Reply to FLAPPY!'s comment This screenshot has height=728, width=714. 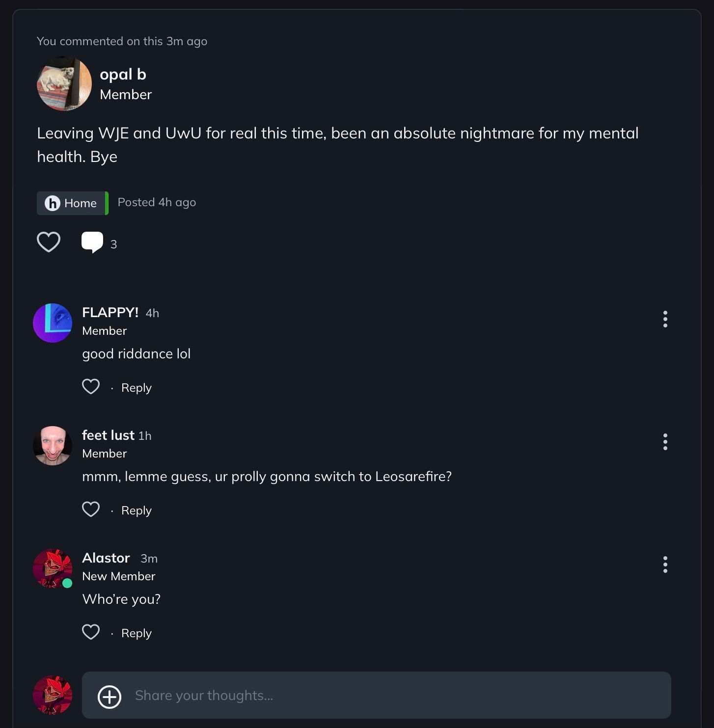click(137, 388)
